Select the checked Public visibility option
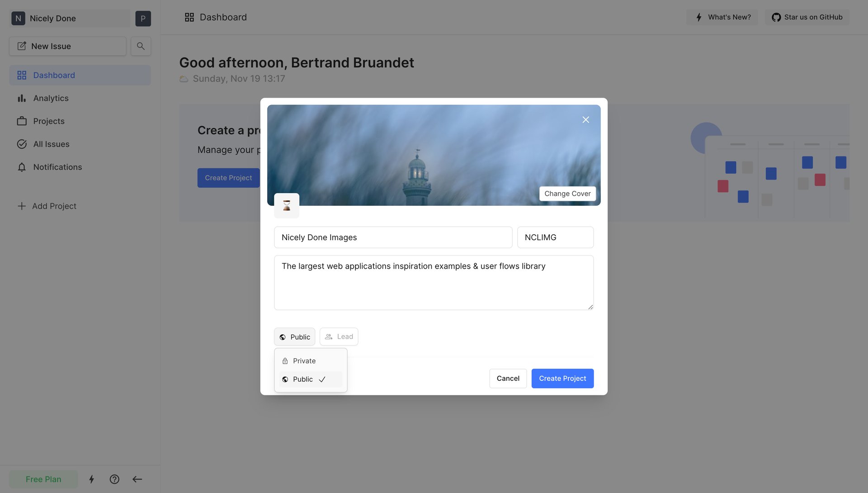This screenshot has height=493, width=868. click(x=303, y=379)
